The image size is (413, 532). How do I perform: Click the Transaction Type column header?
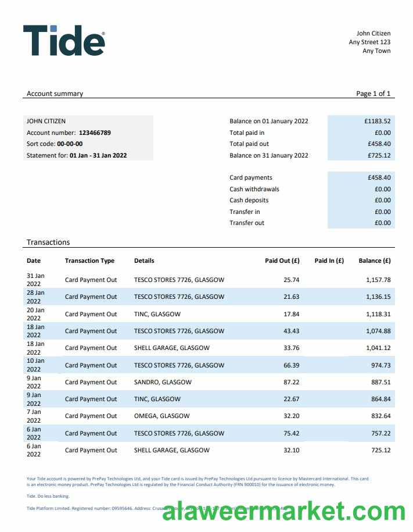tap(89, 260)
